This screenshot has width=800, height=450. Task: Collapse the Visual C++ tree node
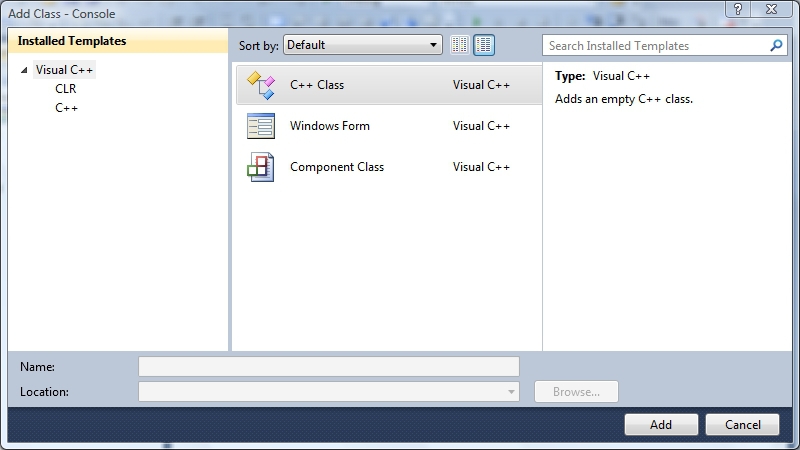point(24,70)
